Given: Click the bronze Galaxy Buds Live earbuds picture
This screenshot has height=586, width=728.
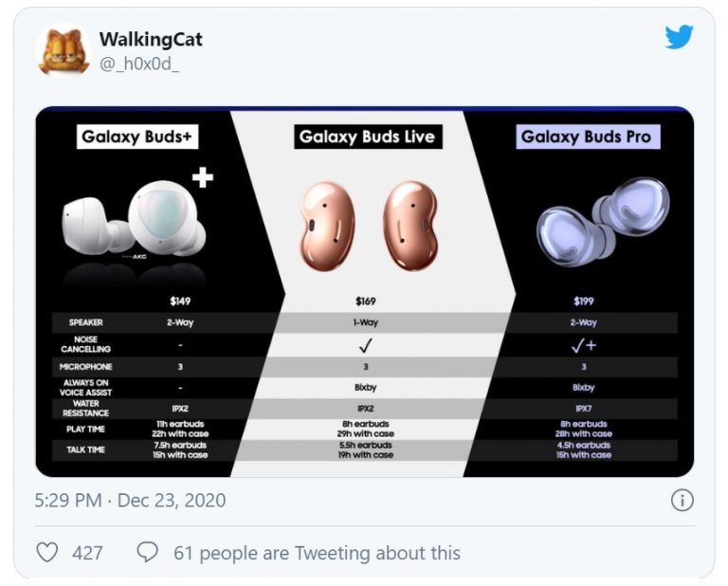Looking at the screenshot, I should tap(365, 226).
